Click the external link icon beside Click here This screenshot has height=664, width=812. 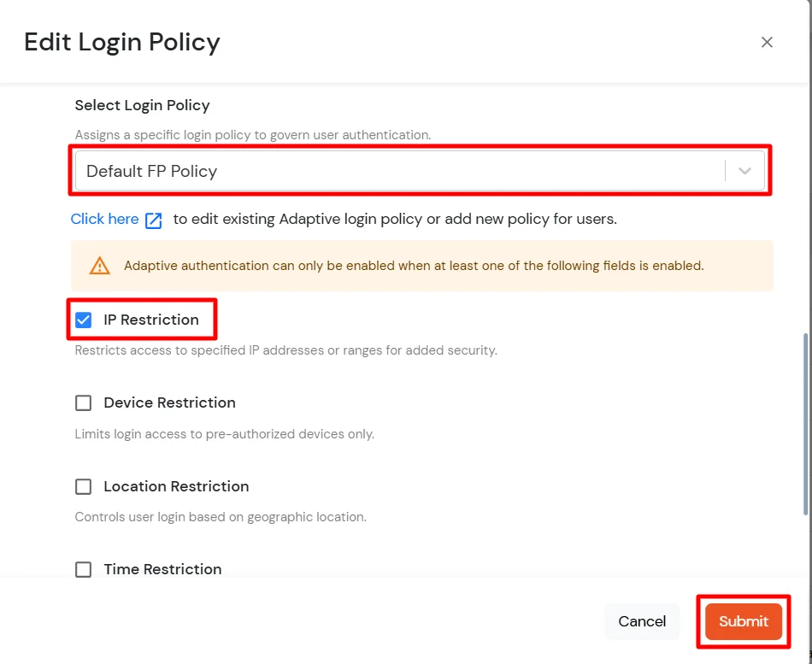pyautogui.click(x=155, y=220)
